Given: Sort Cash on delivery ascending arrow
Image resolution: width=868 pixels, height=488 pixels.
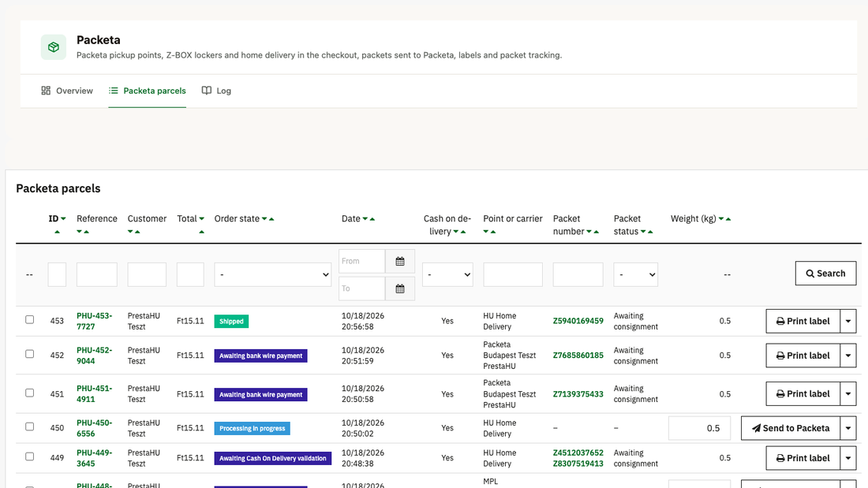Looking at the screenshot, I should [463, 232].
